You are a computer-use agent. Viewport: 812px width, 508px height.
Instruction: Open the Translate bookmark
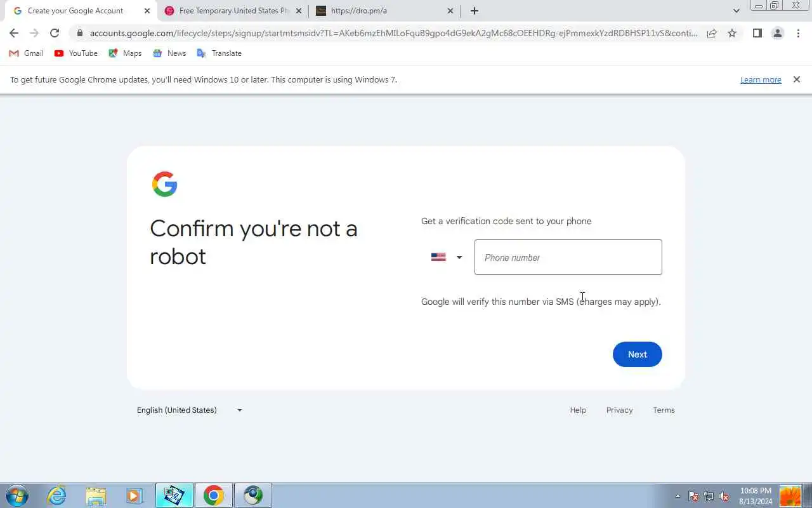(219, 53)
